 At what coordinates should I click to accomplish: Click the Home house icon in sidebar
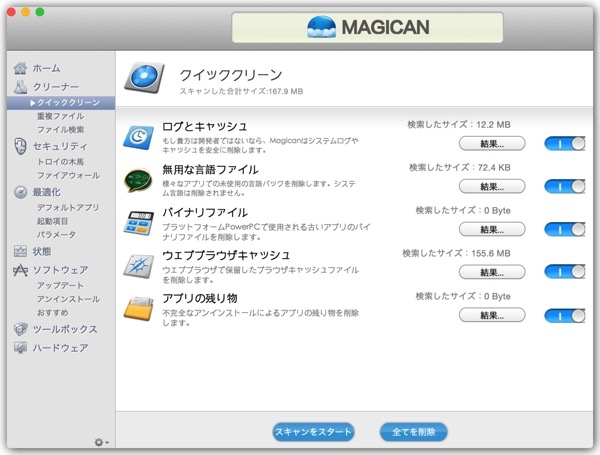tap(20, 68)
